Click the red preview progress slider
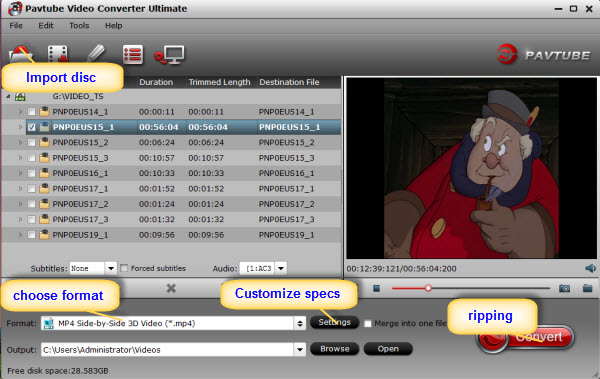This screenshot has height=379, width=600. tap(471, 288)
